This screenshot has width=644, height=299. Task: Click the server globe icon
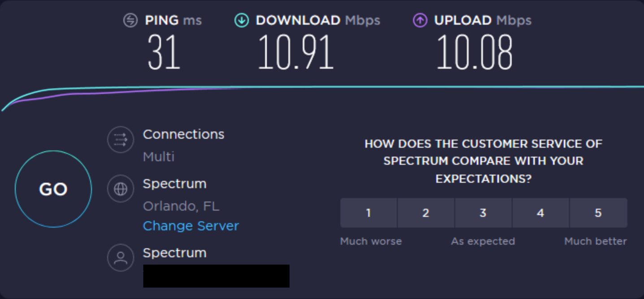pos(120,189)
